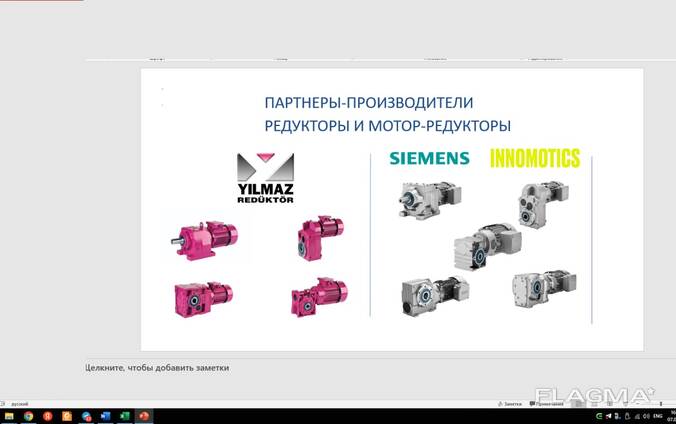The image size is (676, 424).
Task: Select bottom-right pink Yilmaz gearmotor image
Action: click(319, 298)
